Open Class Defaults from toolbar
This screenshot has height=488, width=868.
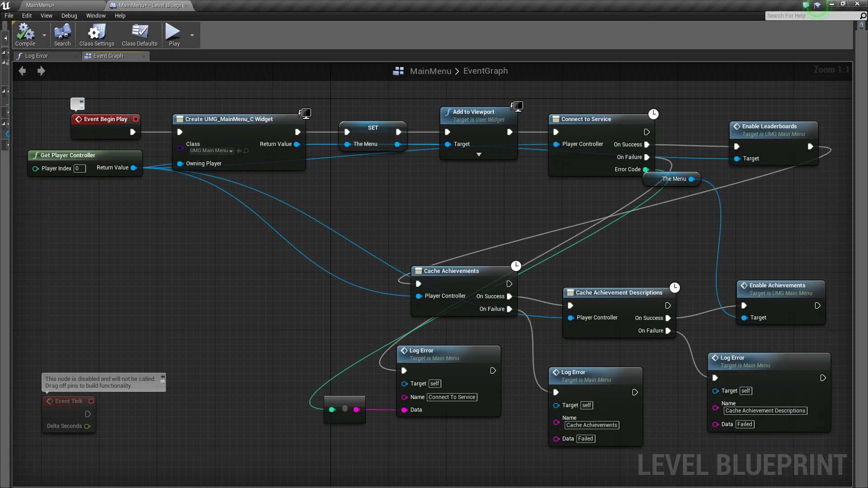coord(140,35)
